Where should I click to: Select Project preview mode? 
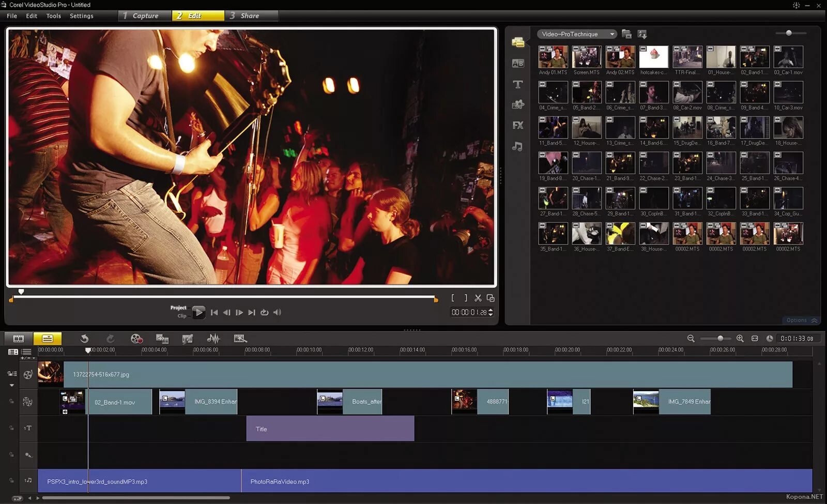(x=178, y=308)
